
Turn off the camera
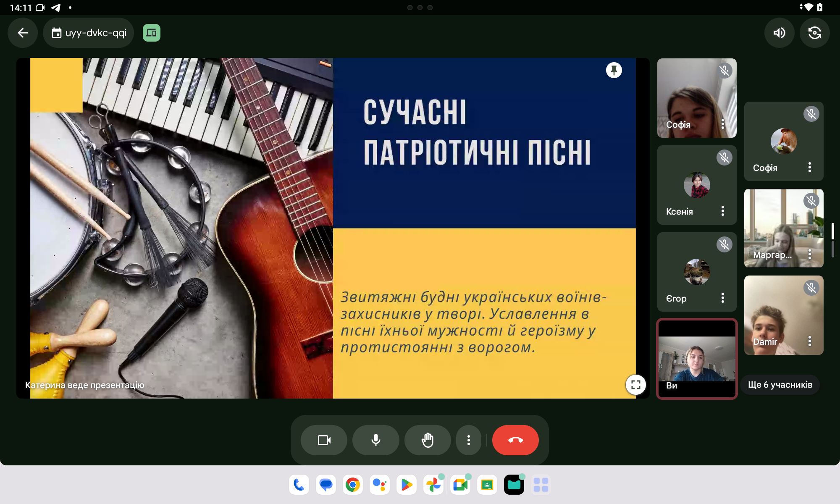click(324, 440)
